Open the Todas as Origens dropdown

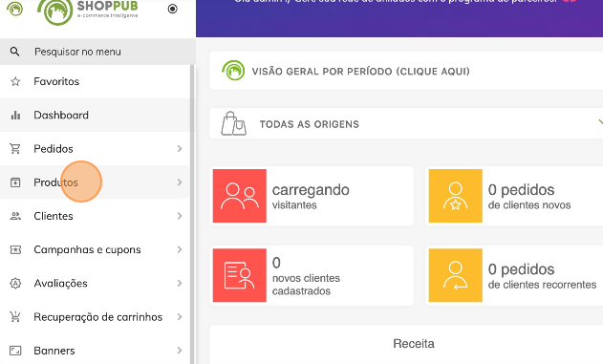click(x=406, y=124)
